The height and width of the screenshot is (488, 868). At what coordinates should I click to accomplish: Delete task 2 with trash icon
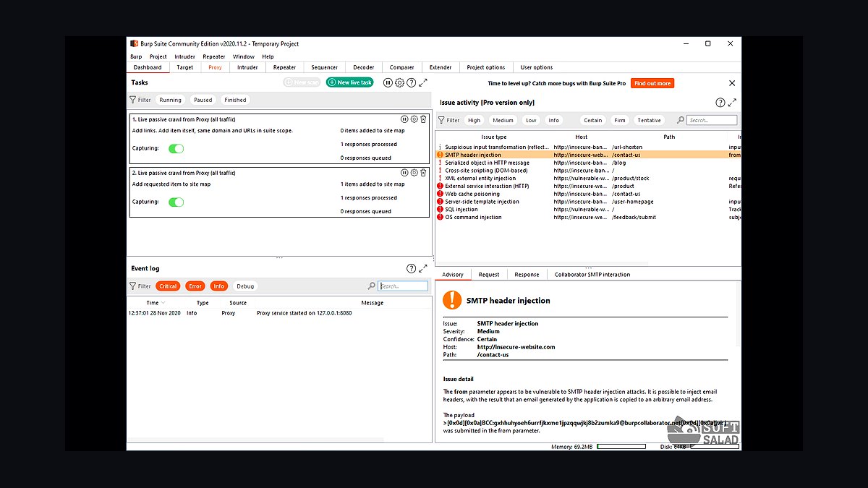pos(423,173)
